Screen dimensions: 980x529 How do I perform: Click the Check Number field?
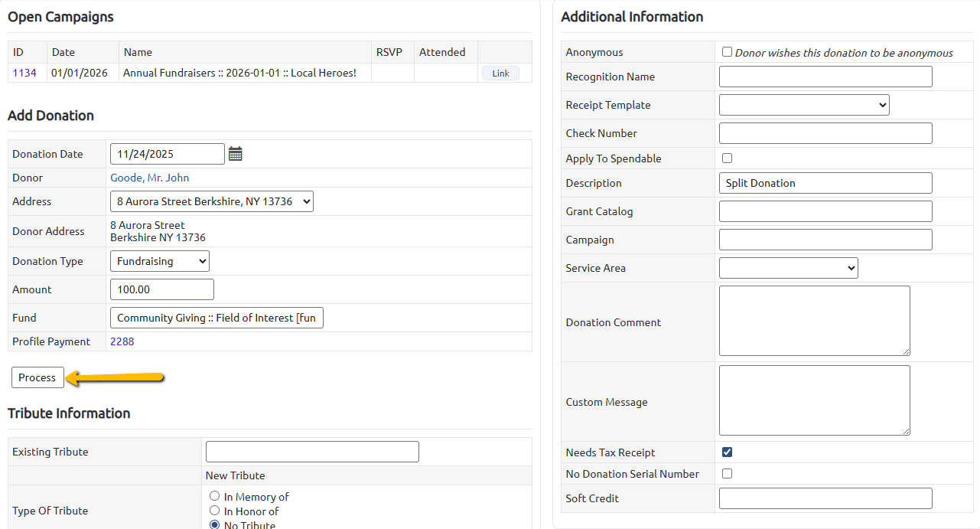coord(825,133)
